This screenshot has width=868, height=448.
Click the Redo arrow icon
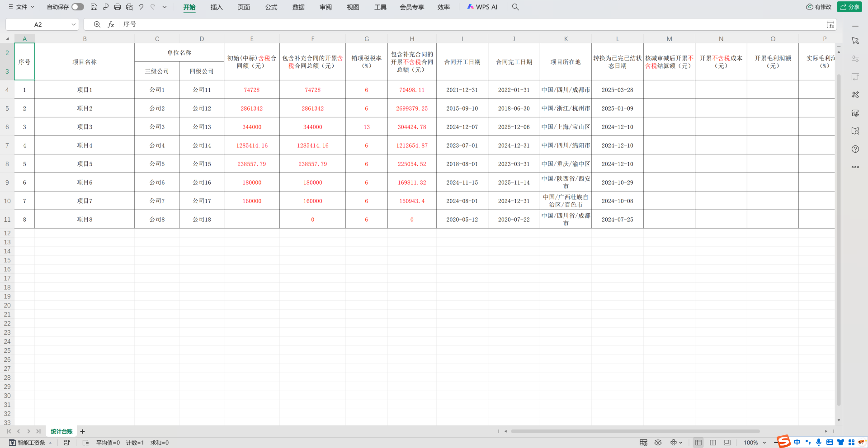pyautogui.click(x=153, y=7)
